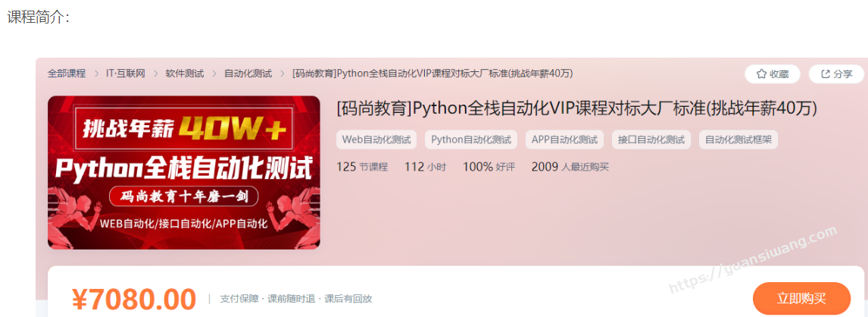Click the chevron after 自动化测试 breadcrumb
The width and height of the screenshot is (868, 317).
click(x=283, y=73)
